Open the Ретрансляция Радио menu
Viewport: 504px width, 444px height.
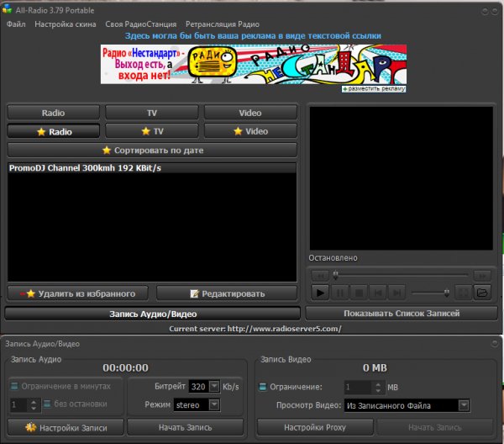pyautogui.click(x=223, y=24)
